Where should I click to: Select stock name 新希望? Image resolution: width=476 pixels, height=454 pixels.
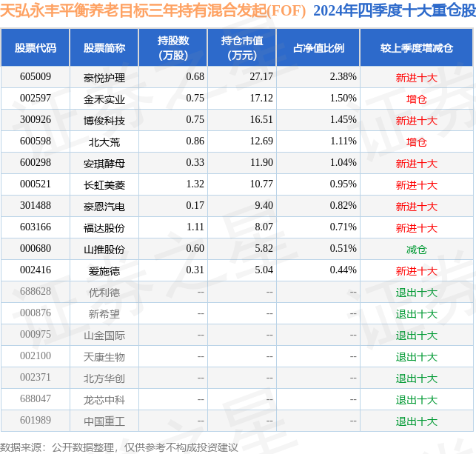coord(104,314)
